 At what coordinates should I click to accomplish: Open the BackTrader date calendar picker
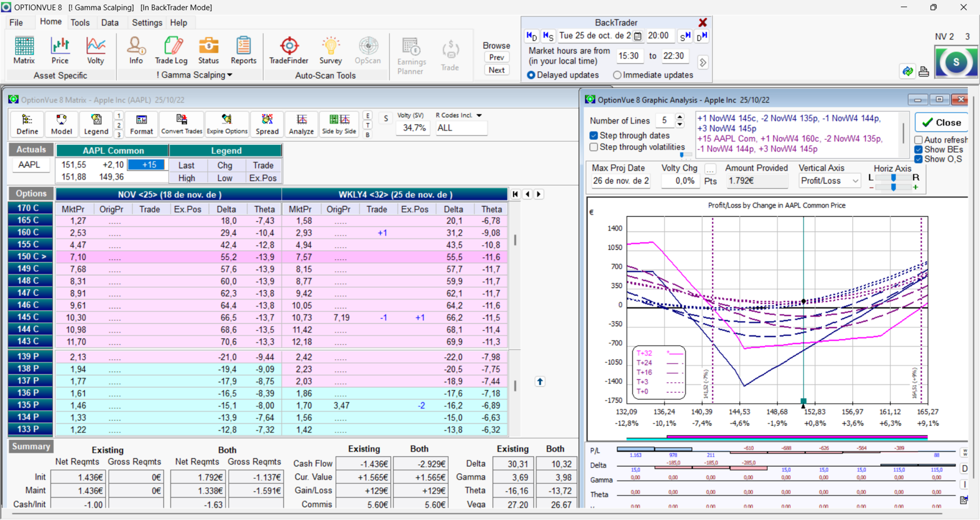point(638,36)
